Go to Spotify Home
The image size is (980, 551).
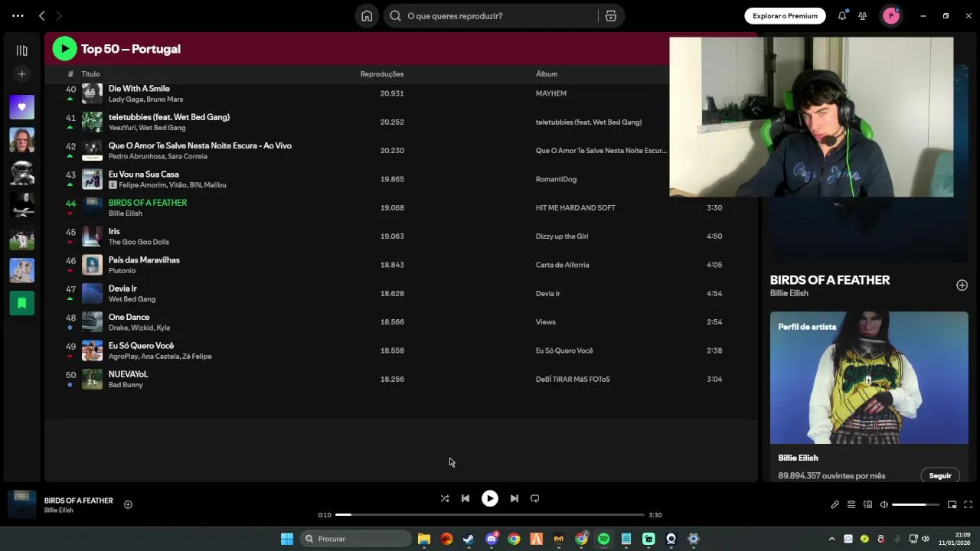(x=367, y=15)
